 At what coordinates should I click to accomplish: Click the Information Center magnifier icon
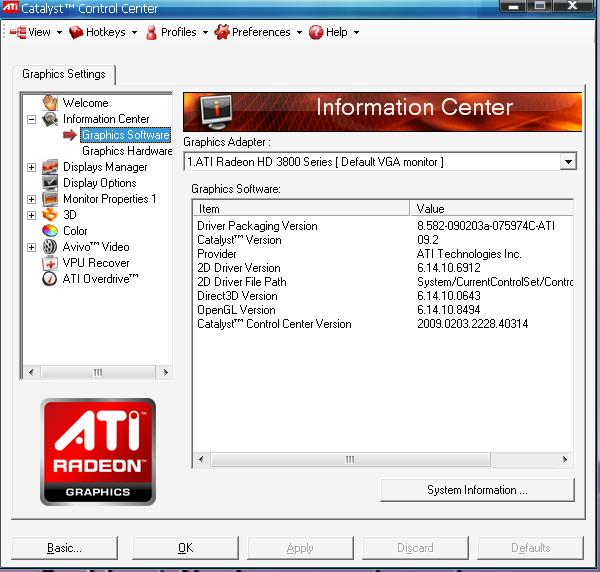[50, 119]
